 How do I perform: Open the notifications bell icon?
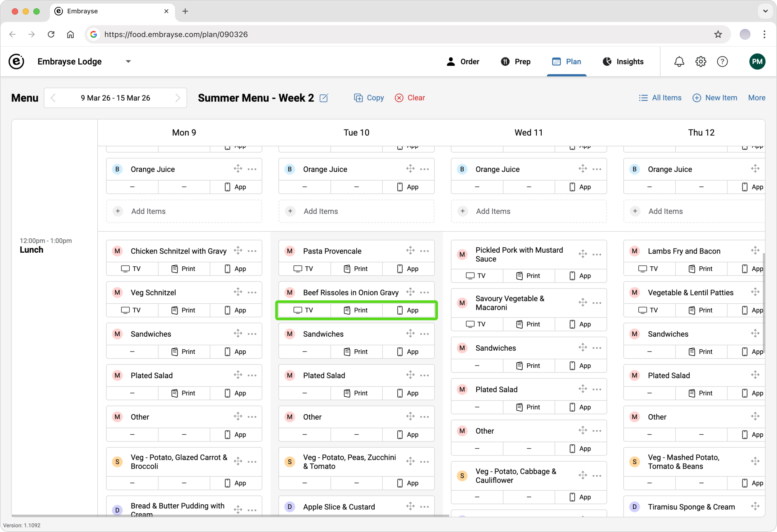pyautogui.click(x=679, y=61)
